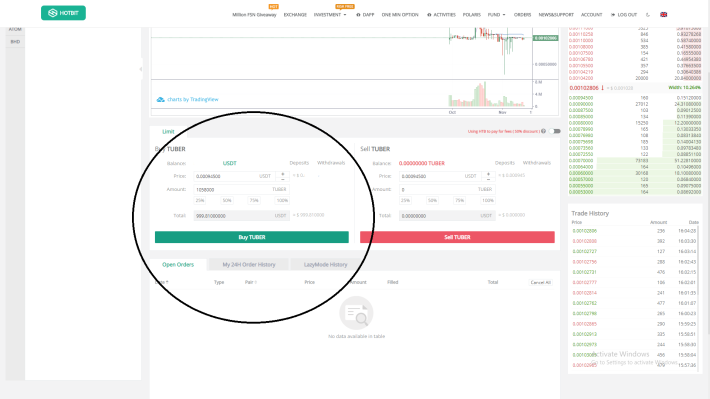Click the green Buy TUBER button

(x=252, y=237)
